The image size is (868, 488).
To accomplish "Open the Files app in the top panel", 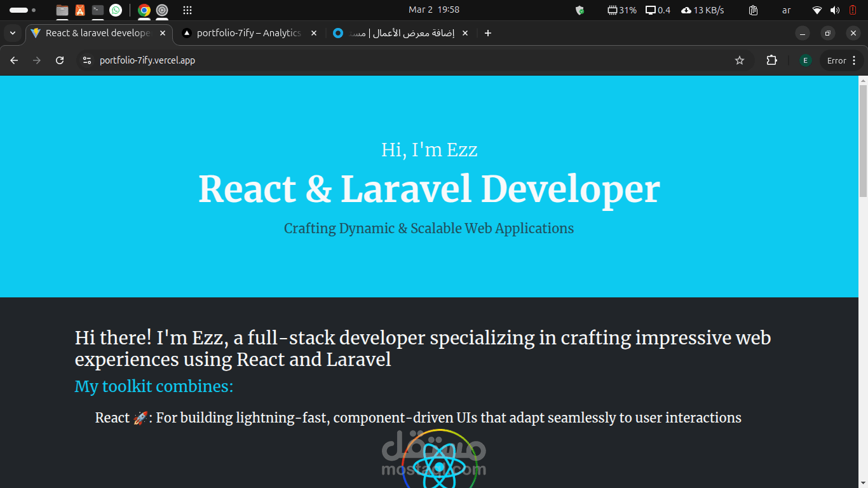I will pyautogui.click(x=62, y=10).
